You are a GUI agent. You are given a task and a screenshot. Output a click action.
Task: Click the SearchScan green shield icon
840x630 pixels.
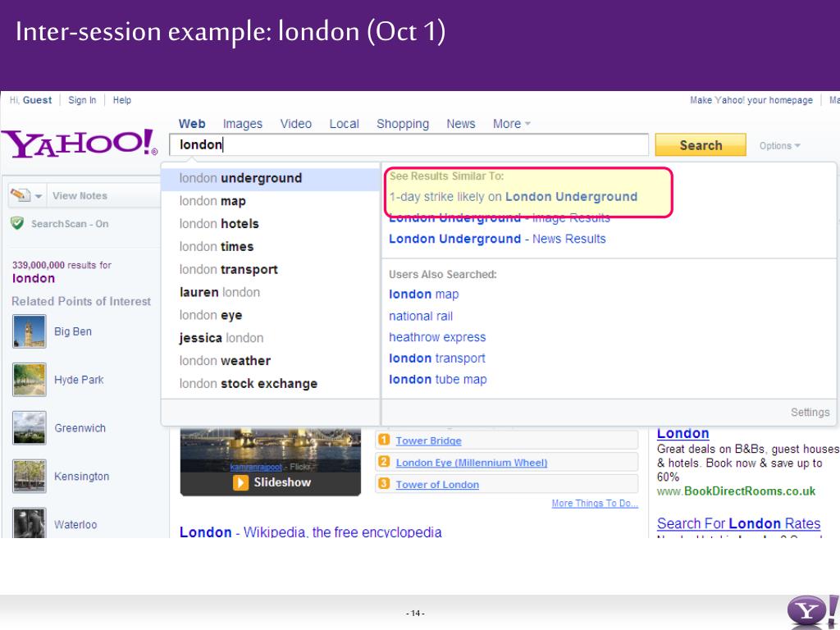point(17,223)
